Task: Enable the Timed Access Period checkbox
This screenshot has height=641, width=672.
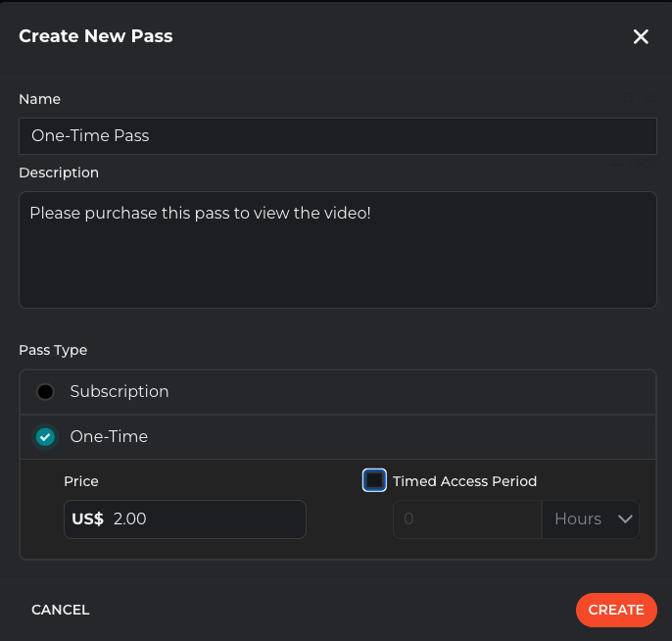Action: point(374,480)
